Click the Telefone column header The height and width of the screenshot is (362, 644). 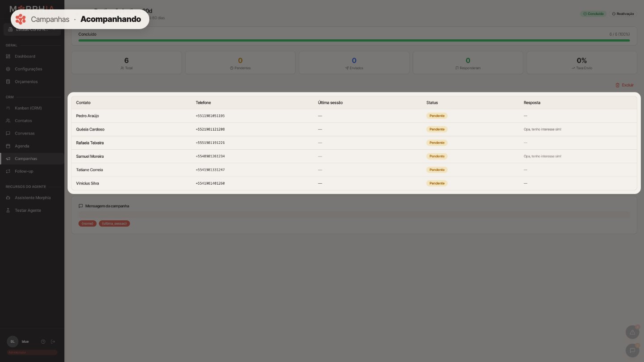coord(203,103)
